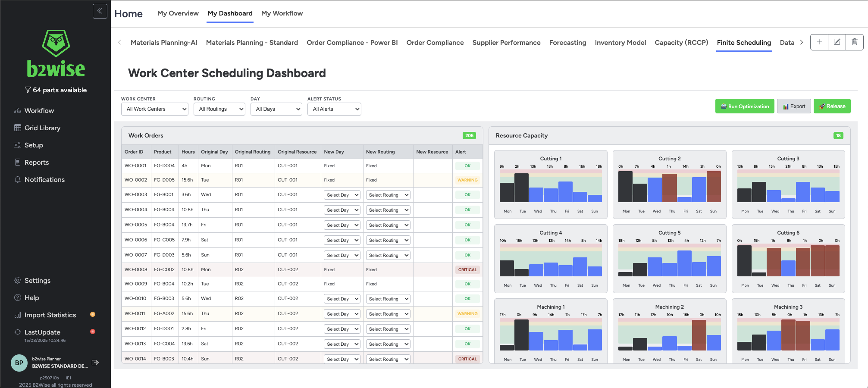
Task: Expand the Work Center filter dropdown
Action: pyautogui.click(x=154, y=109)
